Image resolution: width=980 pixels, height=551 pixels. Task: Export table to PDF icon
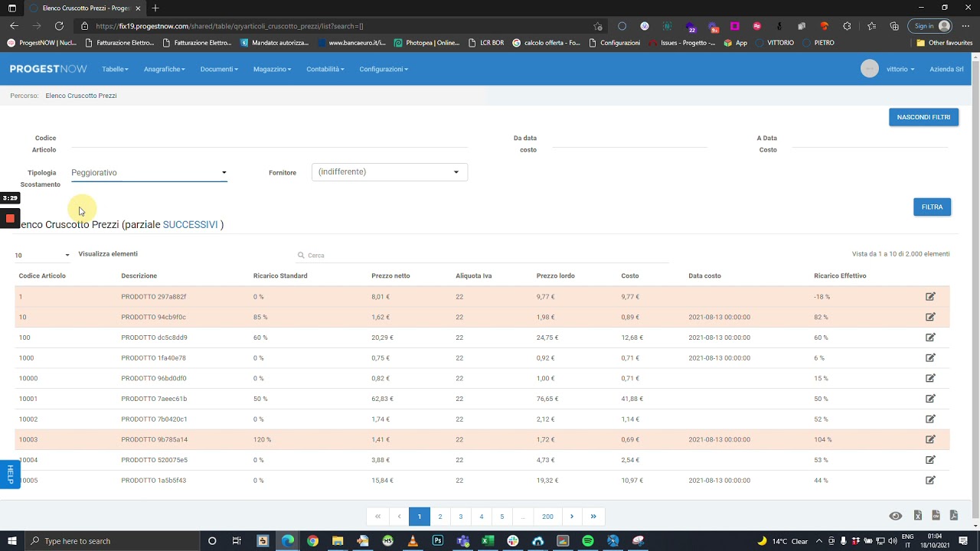coord(954,516)
